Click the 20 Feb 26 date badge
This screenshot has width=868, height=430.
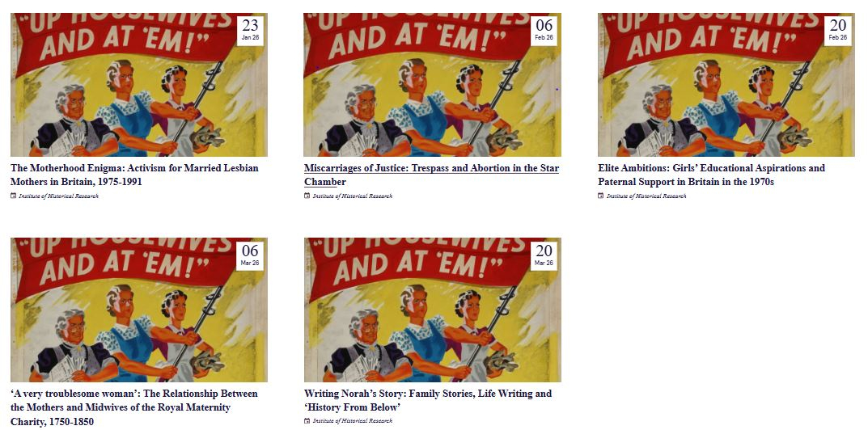tap(838, 31)
